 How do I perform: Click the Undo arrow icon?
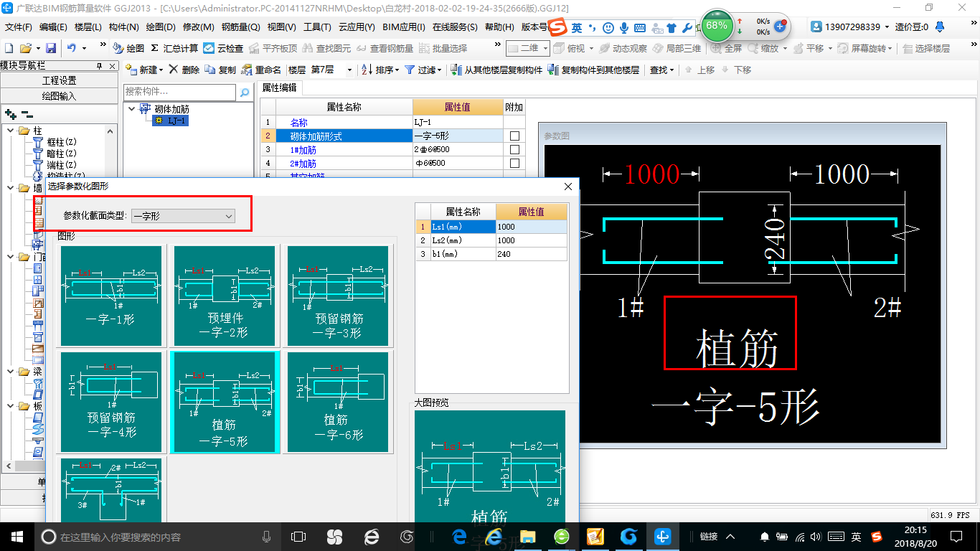(72, 48)
